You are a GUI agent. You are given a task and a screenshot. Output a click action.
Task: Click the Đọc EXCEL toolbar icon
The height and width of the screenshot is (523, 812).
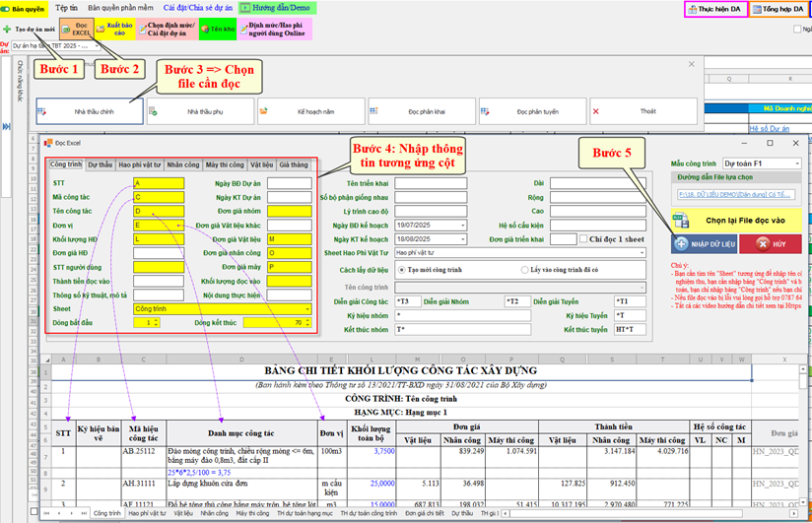[81, 29]
